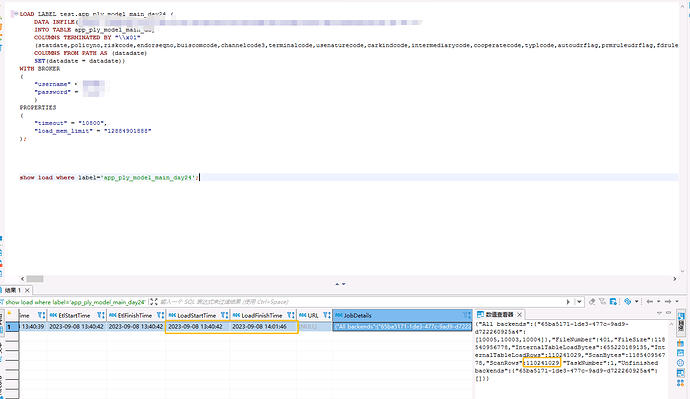Click the LoadStartTime column filter icon
This screenshot has width=690, height=399.
tap(224, 315)
